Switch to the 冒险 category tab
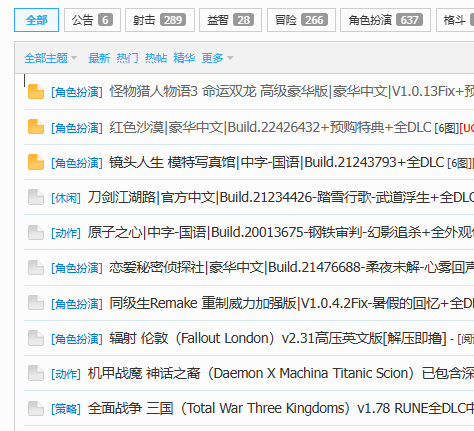 301,20
